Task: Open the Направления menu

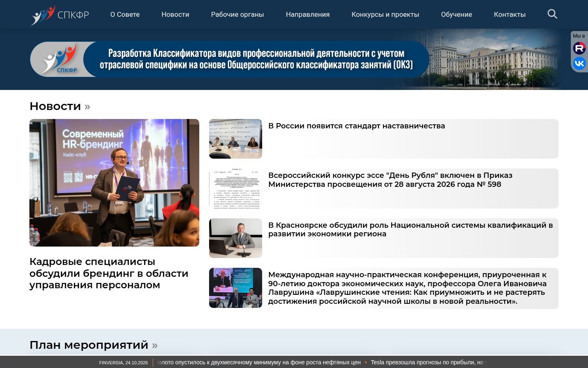Action: click(x=307, y=14)
